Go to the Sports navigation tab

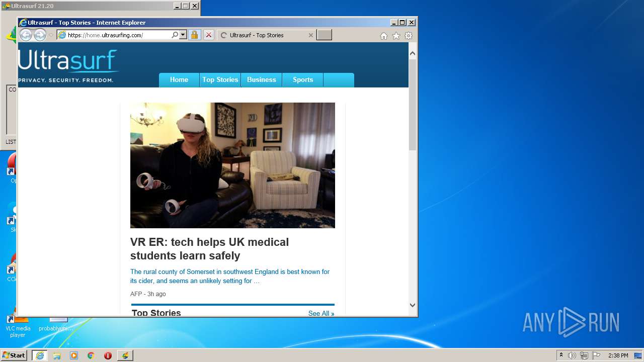[303, 80]
